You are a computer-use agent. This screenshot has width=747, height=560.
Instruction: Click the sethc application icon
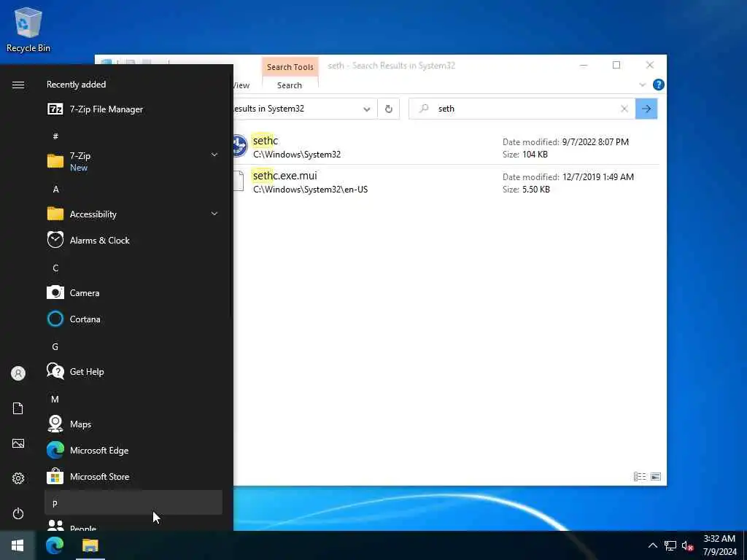tap(239, 146)
